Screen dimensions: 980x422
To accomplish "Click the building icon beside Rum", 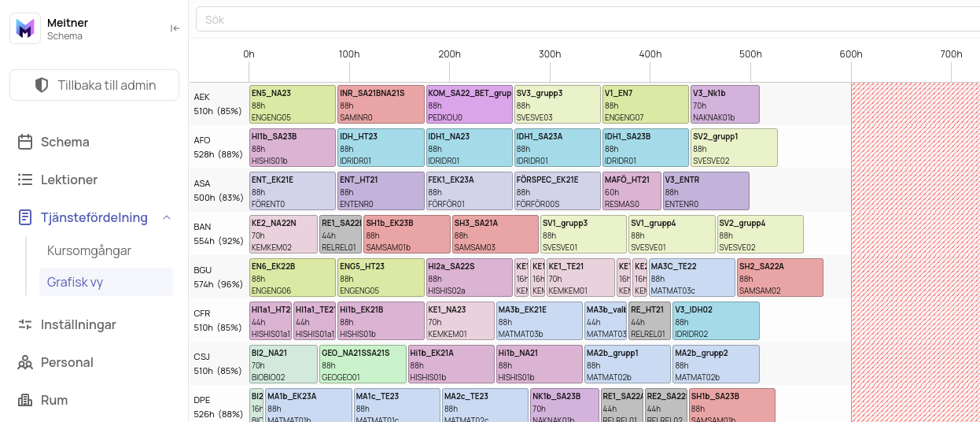I will coord(25,400).
